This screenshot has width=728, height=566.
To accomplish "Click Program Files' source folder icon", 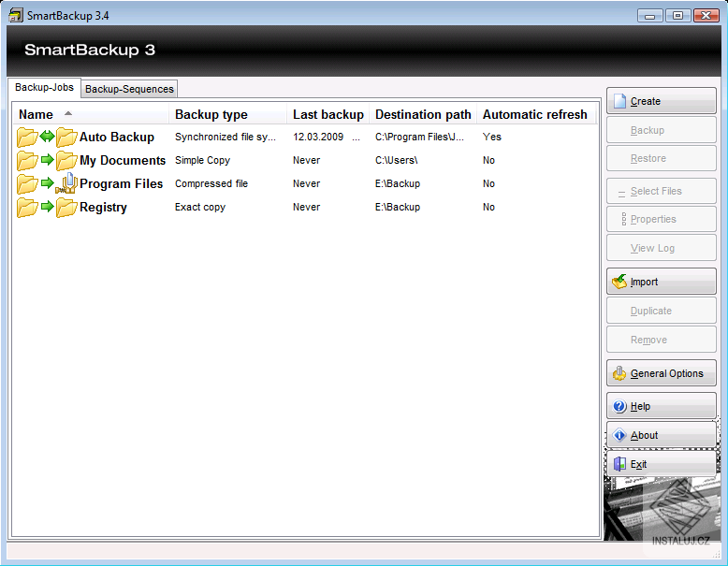I will pos(27,184).
